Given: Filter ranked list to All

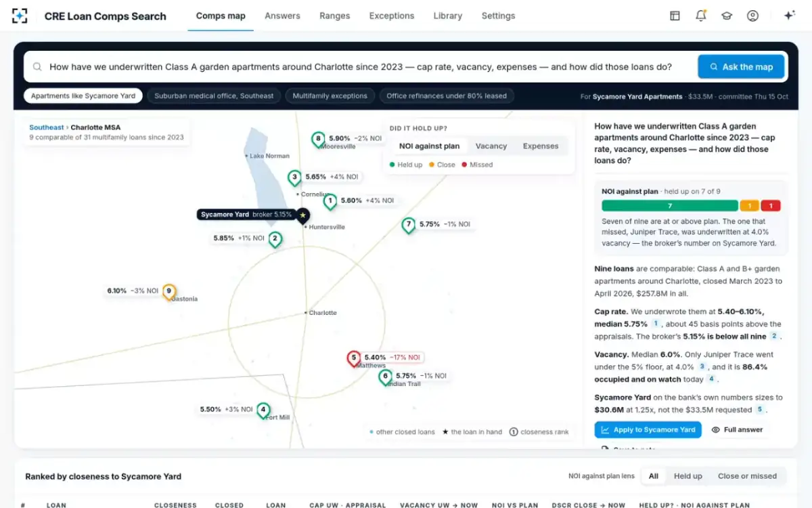Looking at the screenshot, I should pos(654,476).
